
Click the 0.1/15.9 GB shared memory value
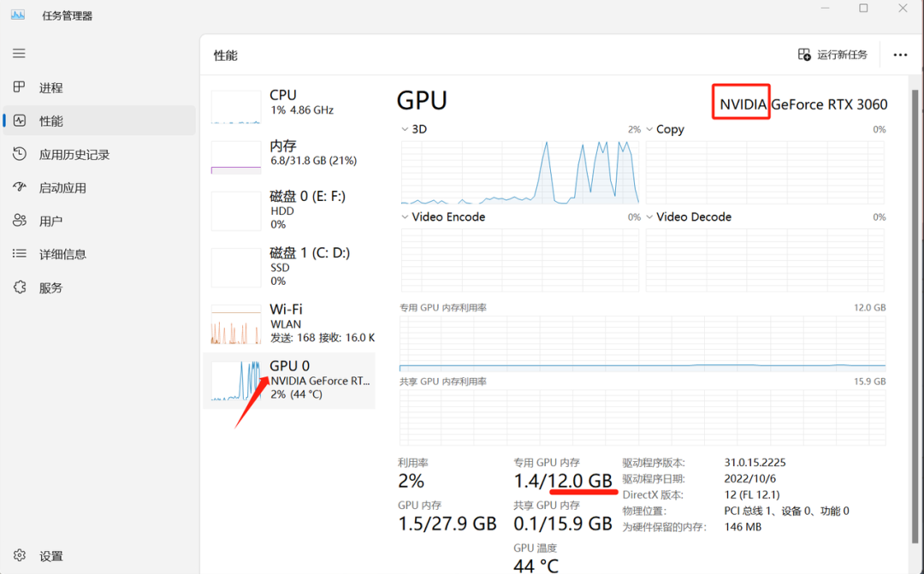click(563, 524)
